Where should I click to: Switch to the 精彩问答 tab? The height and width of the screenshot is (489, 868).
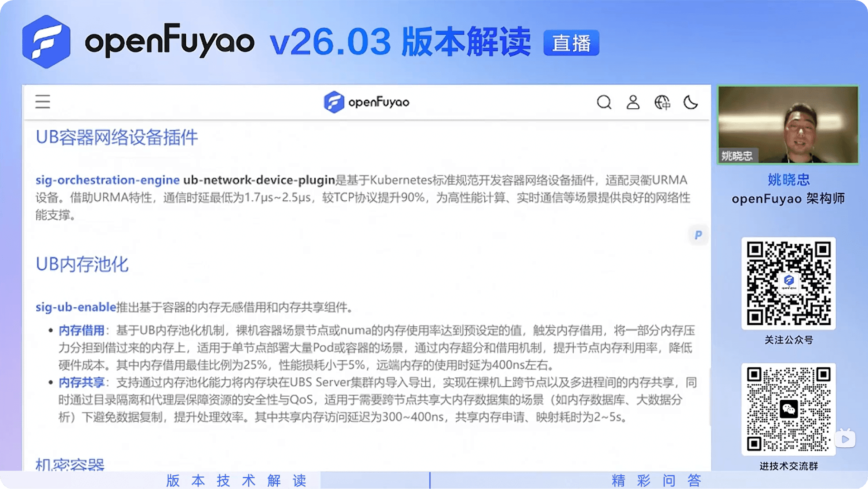(x=656, y=480)
